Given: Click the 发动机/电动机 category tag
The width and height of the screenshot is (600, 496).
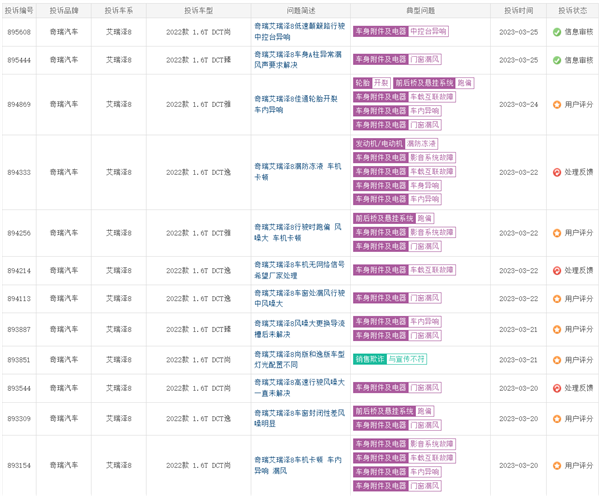Looking at the screenshot, I should [379, 144].
